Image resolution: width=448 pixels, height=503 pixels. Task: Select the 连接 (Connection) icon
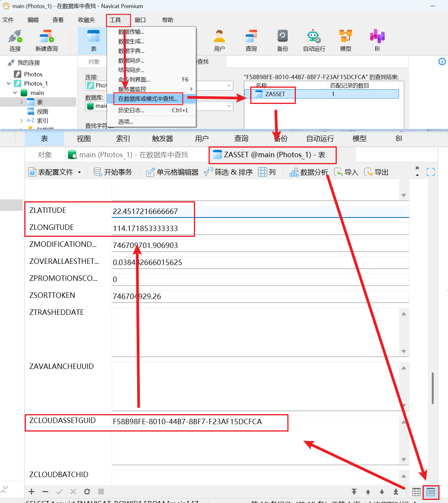pos(15,40)
